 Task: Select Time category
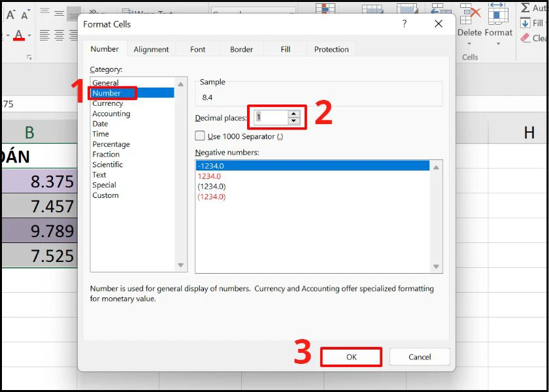point(132,134)
